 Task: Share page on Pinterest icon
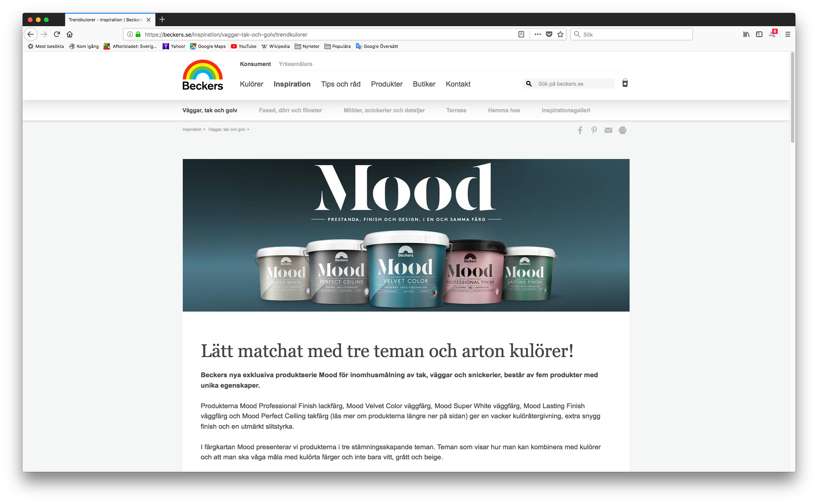594,130
